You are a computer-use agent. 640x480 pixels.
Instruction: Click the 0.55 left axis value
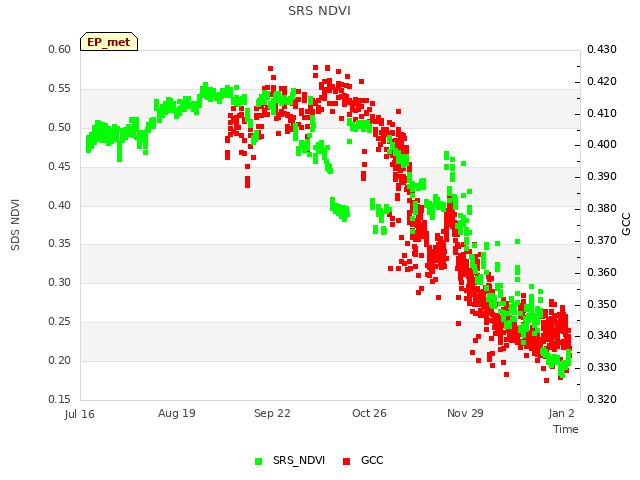point(60,89)
